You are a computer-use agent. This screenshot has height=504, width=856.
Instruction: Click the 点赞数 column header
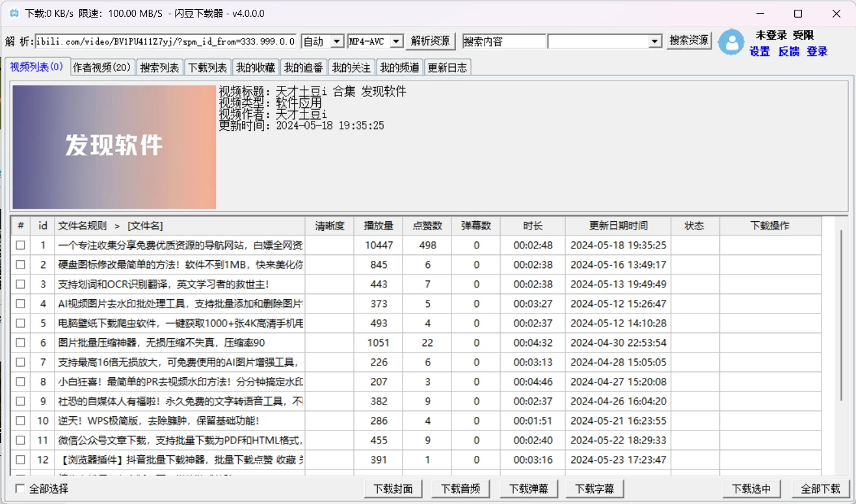pos(427,226)
